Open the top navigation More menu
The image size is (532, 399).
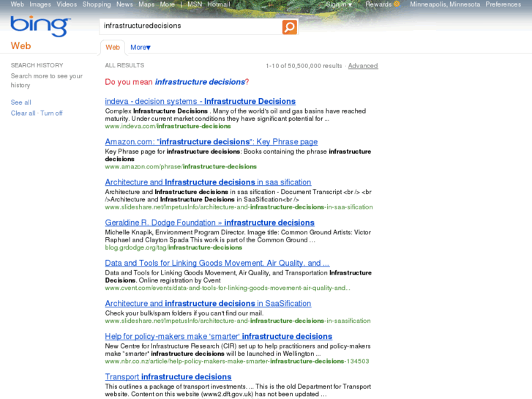click(x=168, y=4)
